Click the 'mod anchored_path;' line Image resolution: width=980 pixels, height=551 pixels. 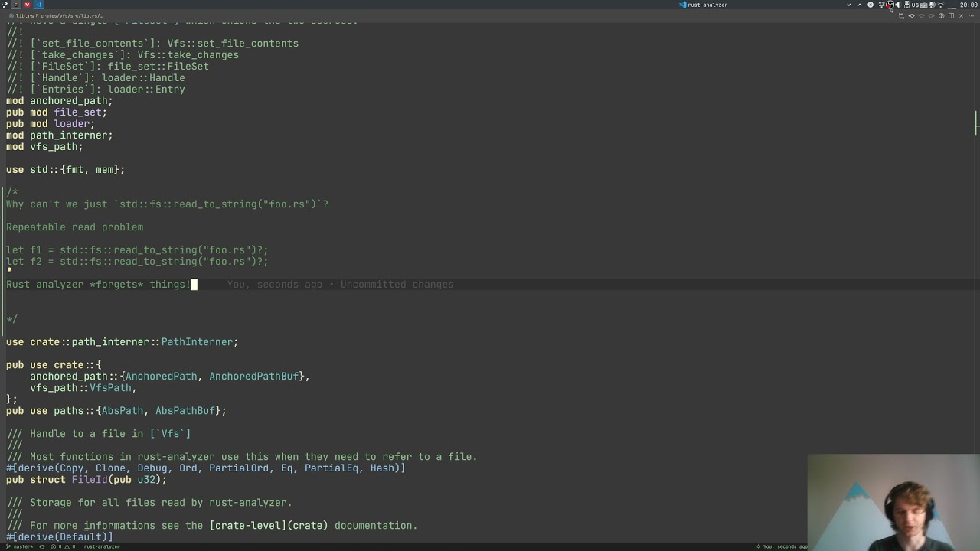pos(60,101)
